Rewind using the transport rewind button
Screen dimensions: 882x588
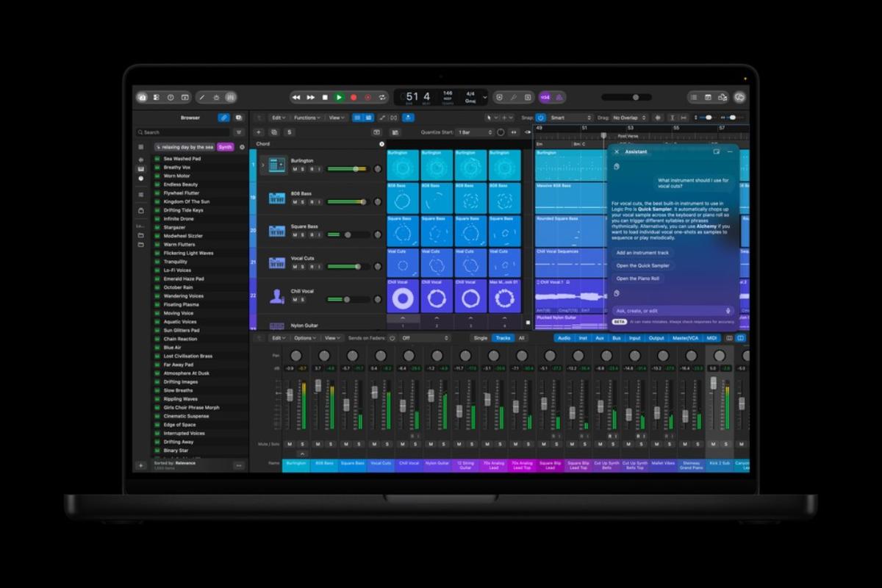(x=296, y=97)
